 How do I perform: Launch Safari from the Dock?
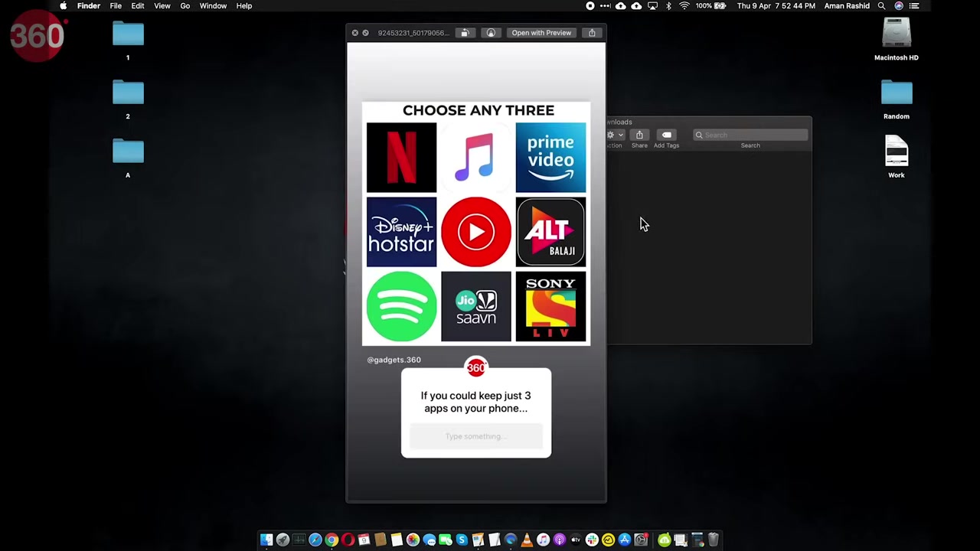tap(315, 540)
